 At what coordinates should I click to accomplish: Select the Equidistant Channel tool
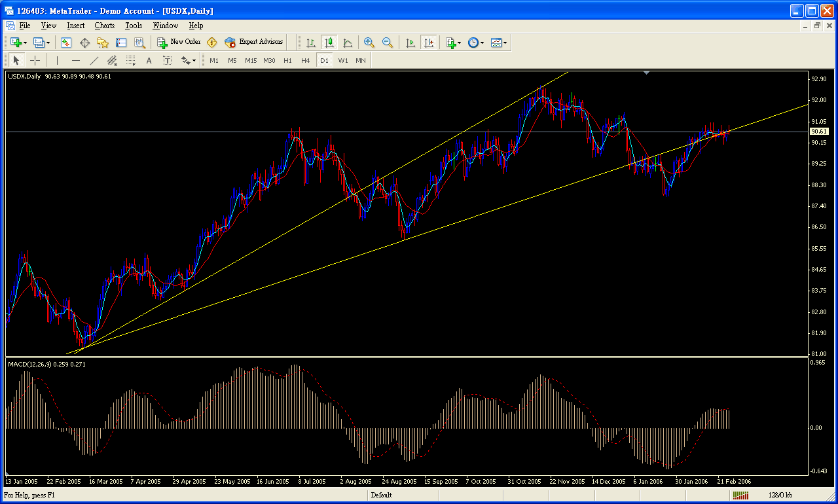point(113,60)
